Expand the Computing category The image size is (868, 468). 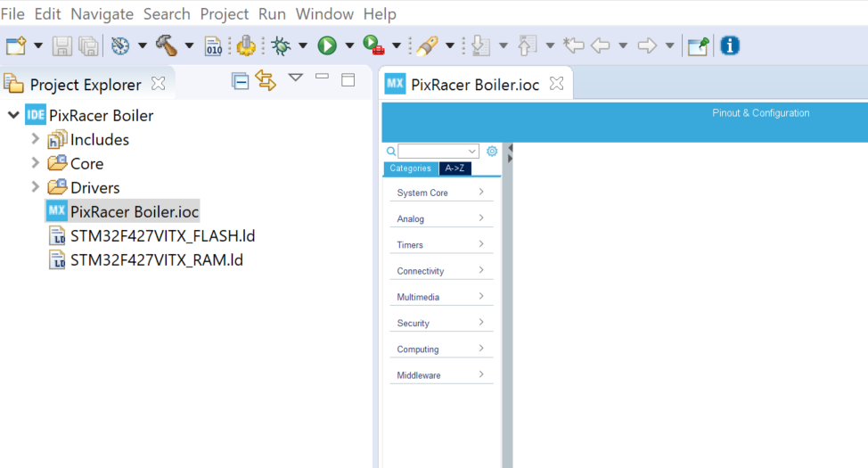pos(441,349)
